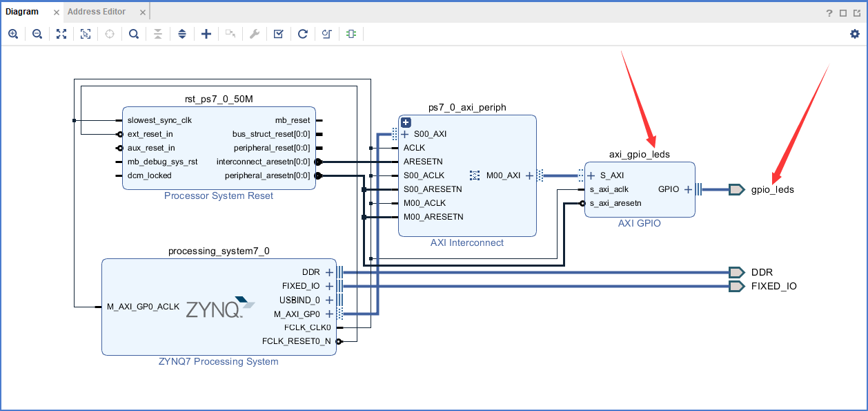This screenshot has width=868, height=411.
Task: Expand the GPIO pin on axi_gpio_leds
Action: 688,189
